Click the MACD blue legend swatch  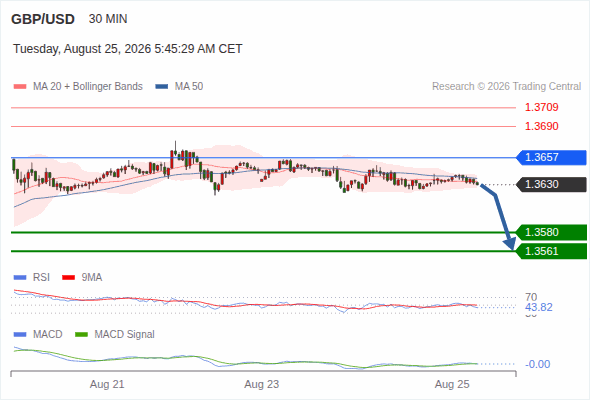(x=20, y=335)
